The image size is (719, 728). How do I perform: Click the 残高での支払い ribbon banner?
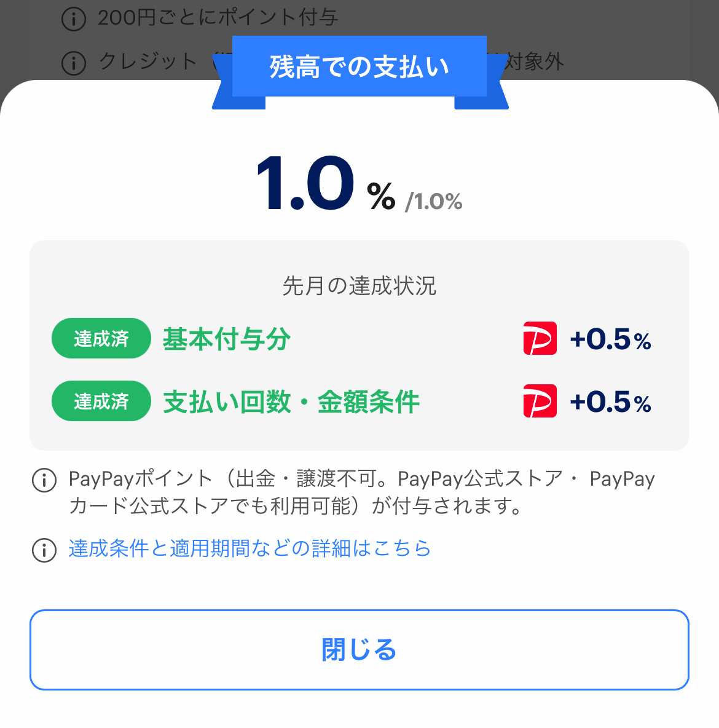359,67
